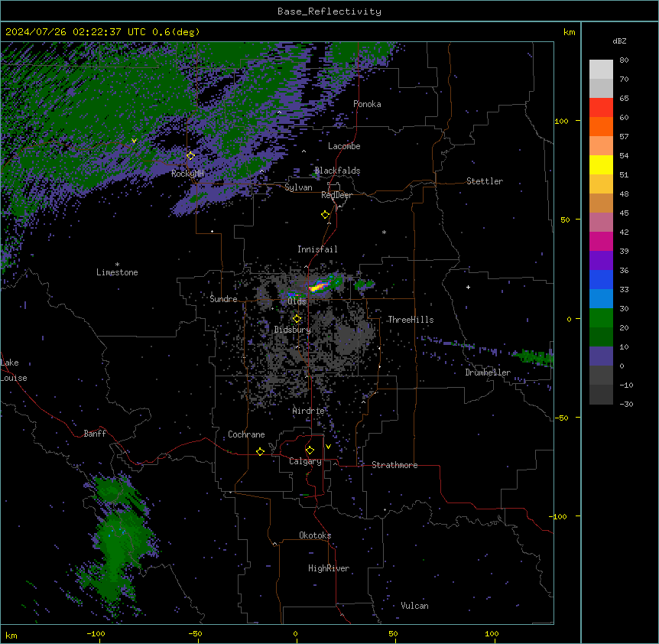Select the HighRiver label
The width and height of the screenshot is (659, 644).
pyautogui.click(x=329, y=568)
